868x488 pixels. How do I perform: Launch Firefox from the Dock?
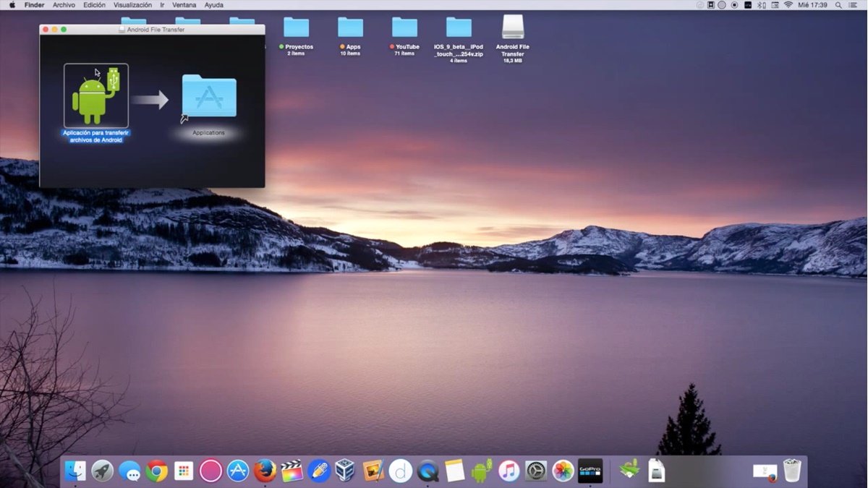tap(265, 471)
